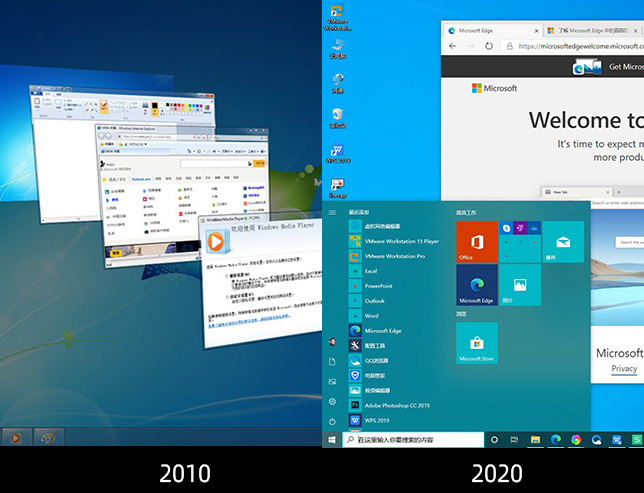Open Word from the Start app list
Screen dimensions: 644x493
[x=365, y=316]
